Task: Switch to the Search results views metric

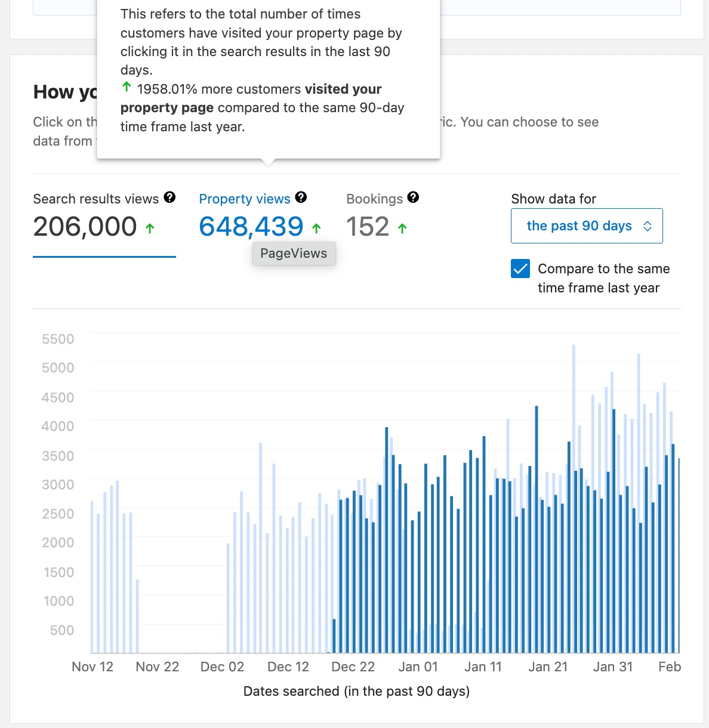Action: [96, 199]
